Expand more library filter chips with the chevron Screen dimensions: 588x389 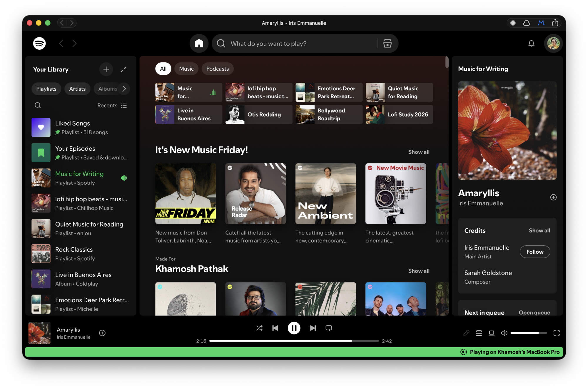click(x=124, y=89)
